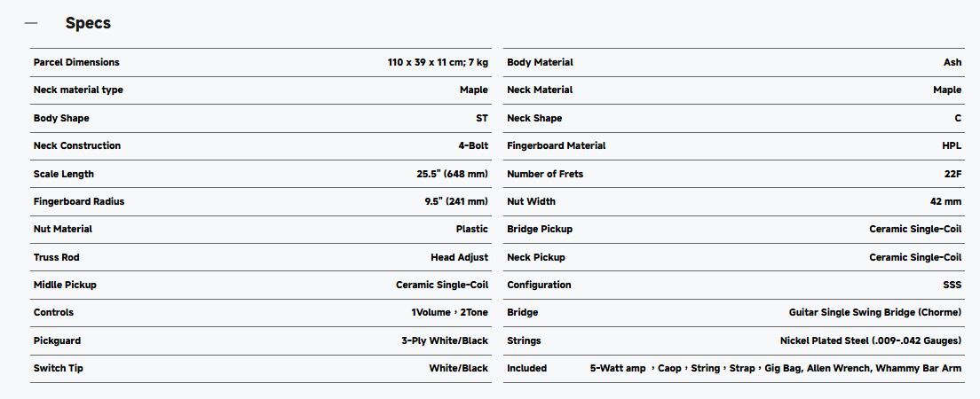980x399 pixels.
Task: Select the Fingerboard Material label
Action: pyautogui.click(x=556, y=145)
